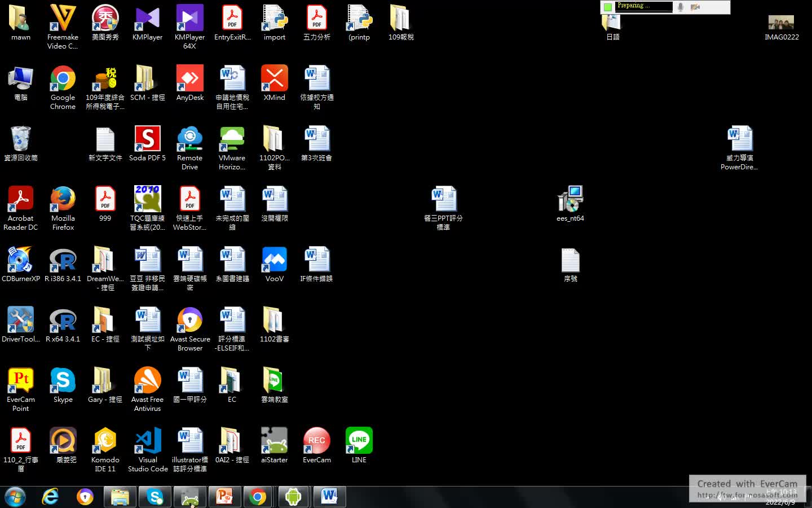The width and height of the screenshot is (812, 508).
Task: Open Acrobat Reader DC
Action: 20,208
